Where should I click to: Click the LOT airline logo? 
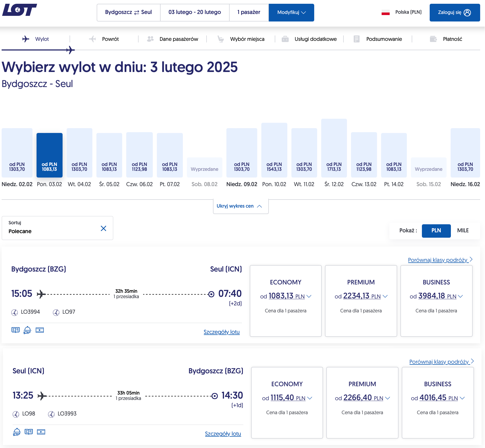point(19,10)
